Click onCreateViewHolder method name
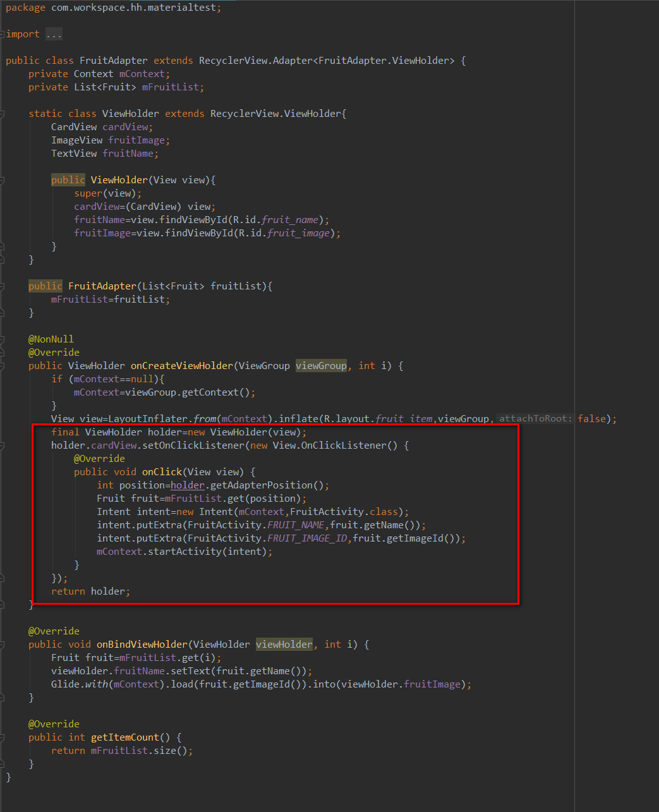 coord(182,366)
